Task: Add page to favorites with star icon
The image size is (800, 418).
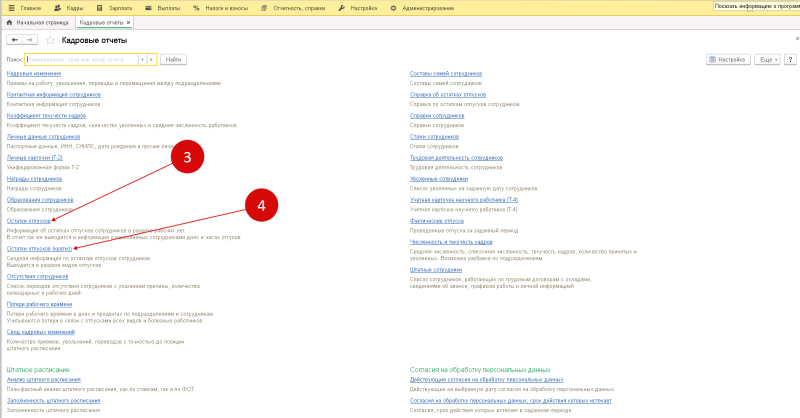Action: coord(50,40)
